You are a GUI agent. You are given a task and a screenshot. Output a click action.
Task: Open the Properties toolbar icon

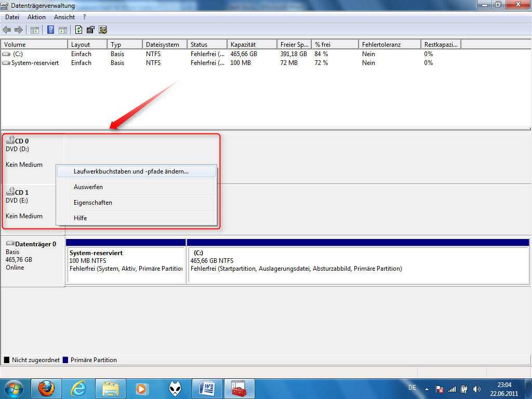click(91, 30)
